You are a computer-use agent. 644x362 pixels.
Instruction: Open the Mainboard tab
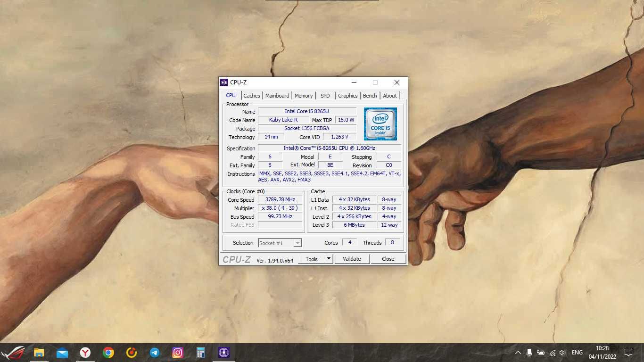pyautogui.click(x=277, y=96)
